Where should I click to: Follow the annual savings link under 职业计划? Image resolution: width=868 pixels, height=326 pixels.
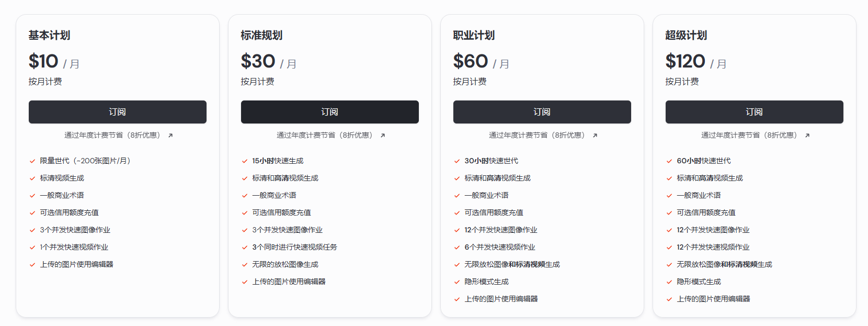(537, 135)
